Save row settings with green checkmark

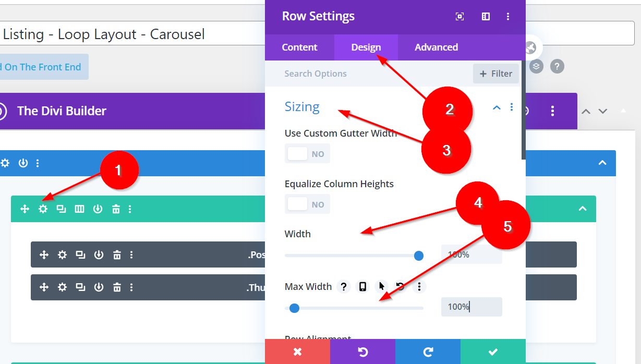click(x=493, y=351)
